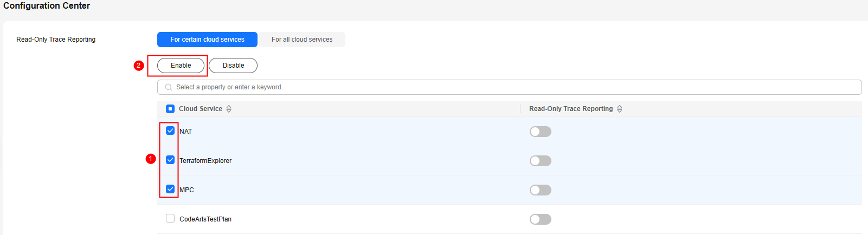Toggle the select-all Cloud Service checkbox
Image resolution: width=868 pixels, height=235 pixels.
coord(170,109)
